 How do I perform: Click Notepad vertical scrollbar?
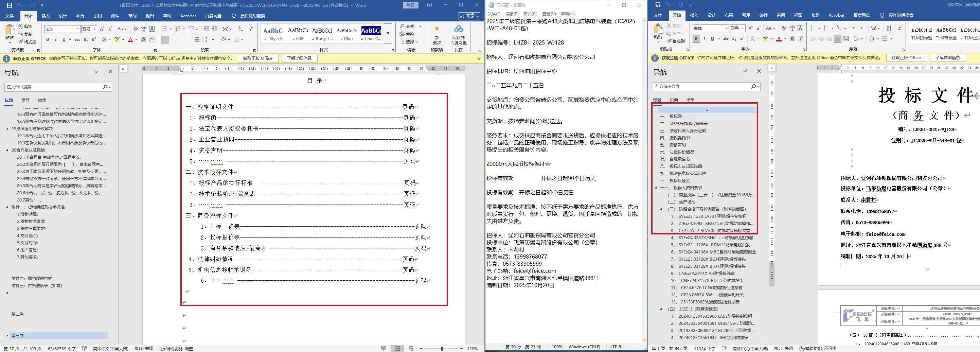click(644, 180)
